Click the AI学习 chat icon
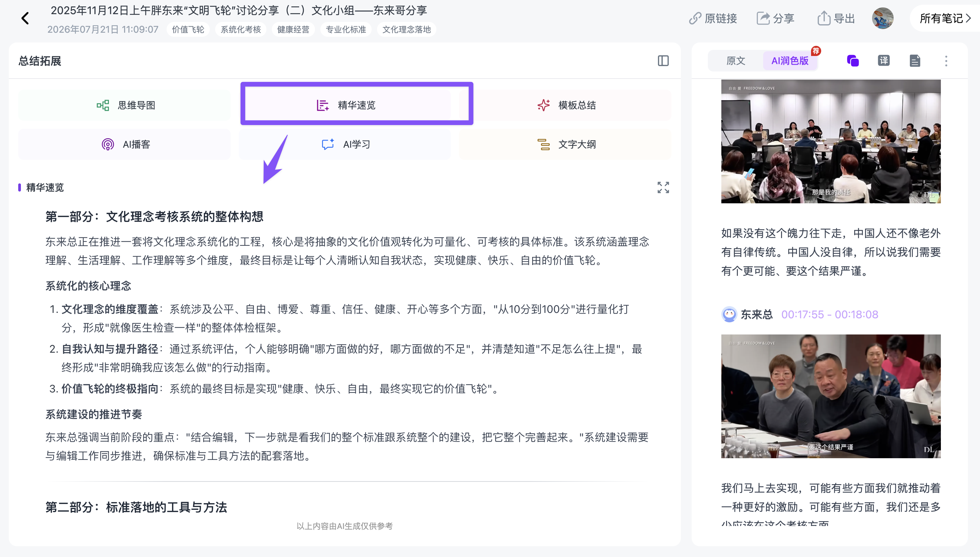Viewport: 980px width, 557px height. click(328, 144)
